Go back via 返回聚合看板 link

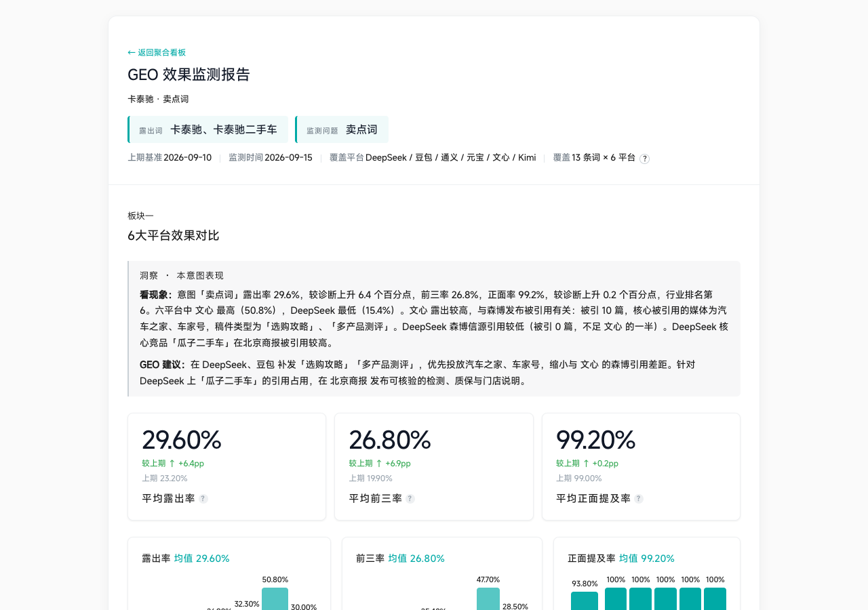pos(157,52)
